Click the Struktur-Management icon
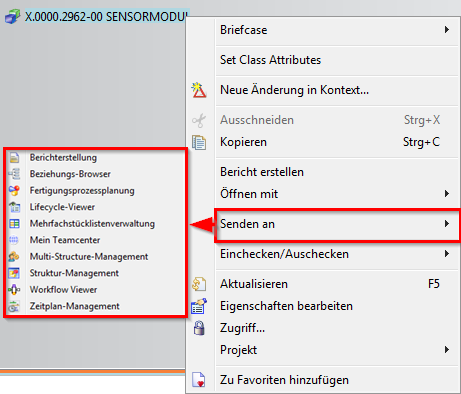The height and width of the screenshot is (394, 461). coord(14,273)
